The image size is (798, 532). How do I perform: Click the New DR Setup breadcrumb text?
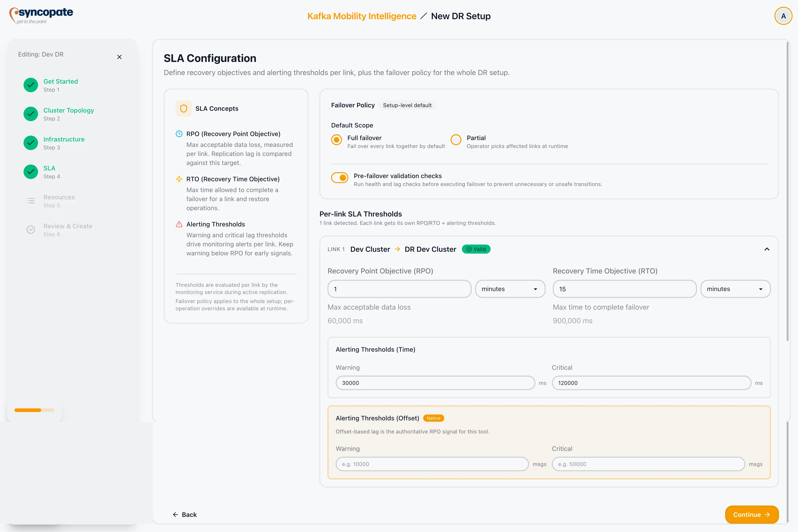pos(461,16)
